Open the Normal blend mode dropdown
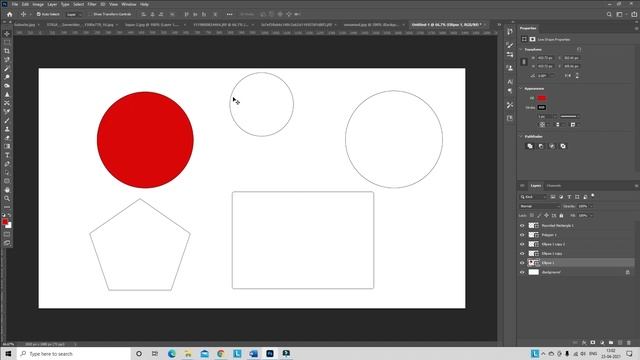The height and width of the screenshot is (360, 640). (x=540, y=206)
